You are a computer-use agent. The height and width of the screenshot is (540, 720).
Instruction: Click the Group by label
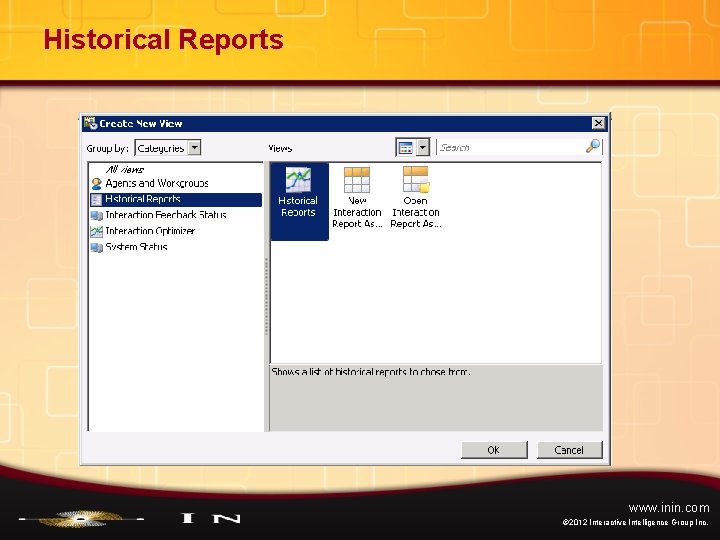click(x=107, y=148)
